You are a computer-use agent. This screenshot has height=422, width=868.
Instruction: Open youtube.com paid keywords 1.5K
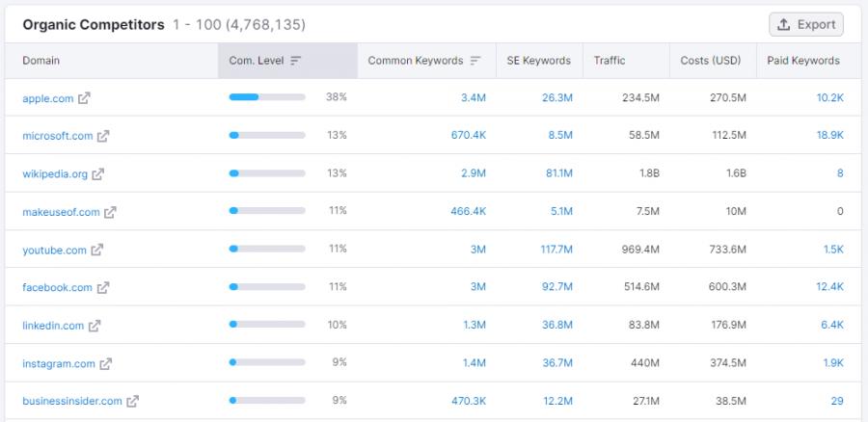(833, 250)
